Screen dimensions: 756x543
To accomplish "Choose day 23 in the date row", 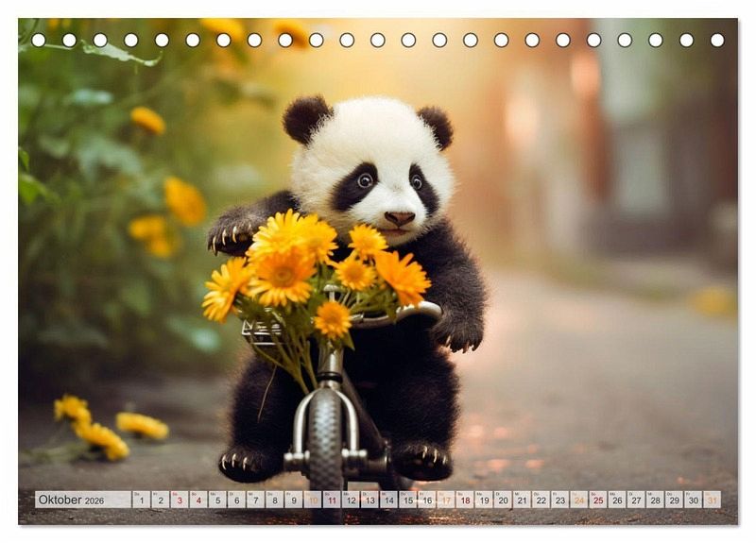I will 560,500.
